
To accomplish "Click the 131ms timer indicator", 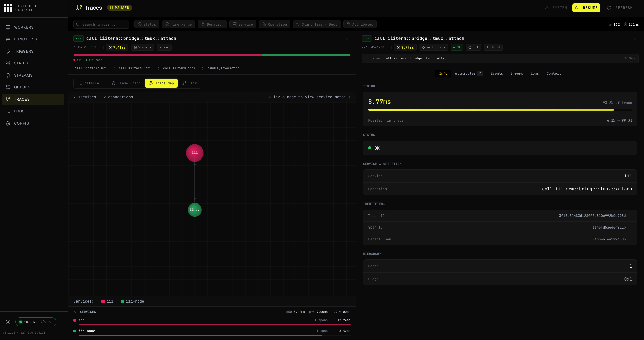I will point(631,25).
